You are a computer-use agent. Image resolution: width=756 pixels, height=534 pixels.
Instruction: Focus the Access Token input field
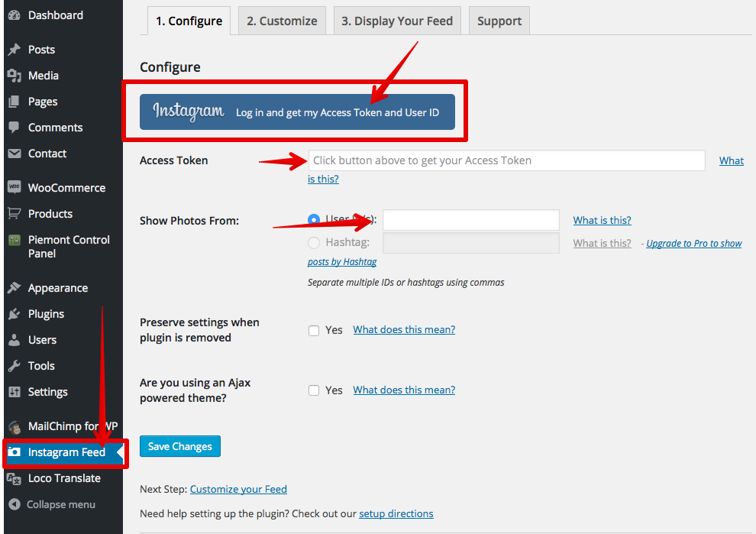[506, 160]
